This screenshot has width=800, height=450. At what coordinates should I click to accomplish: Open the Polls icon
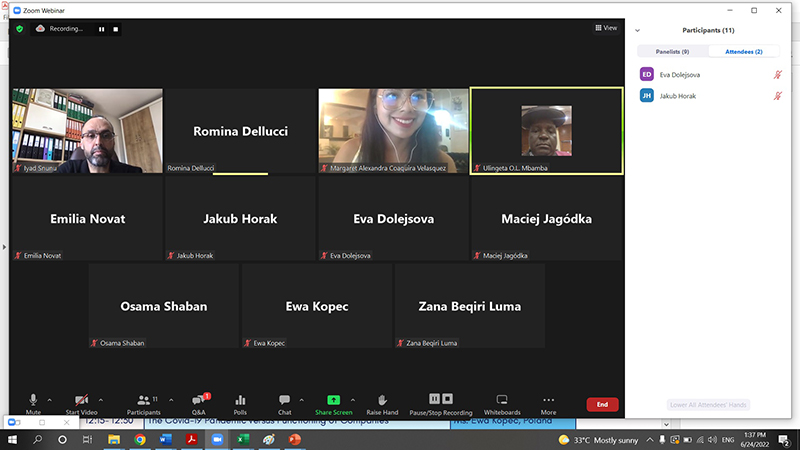(x=240, y=400)
